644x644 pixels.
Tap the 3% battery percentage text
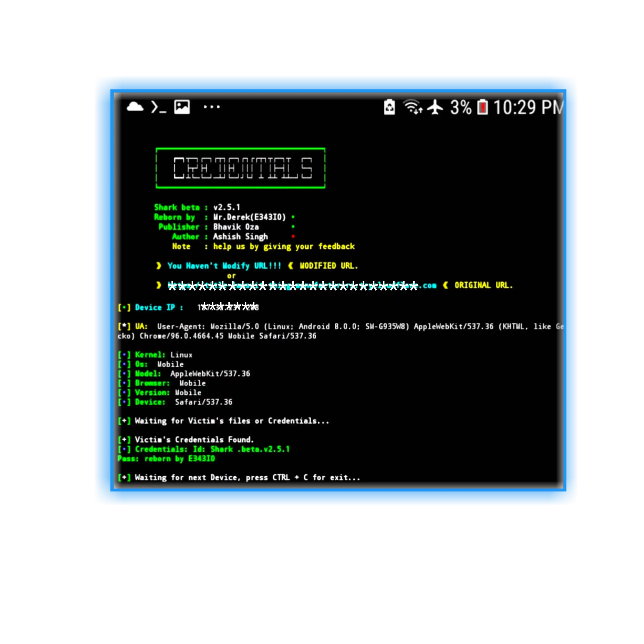point(461,107)
